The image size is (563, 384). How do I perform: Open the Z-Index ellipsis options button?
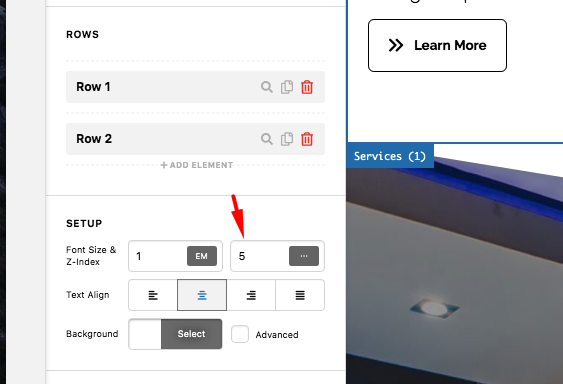pyautogui.click(x=304, y=256)
